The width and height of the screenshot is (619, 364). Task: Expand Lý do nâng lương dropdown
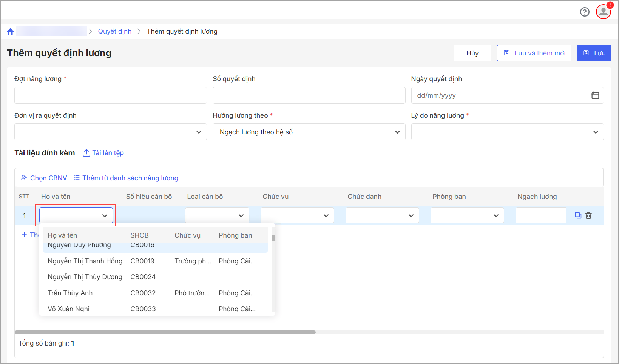[507, 132]
